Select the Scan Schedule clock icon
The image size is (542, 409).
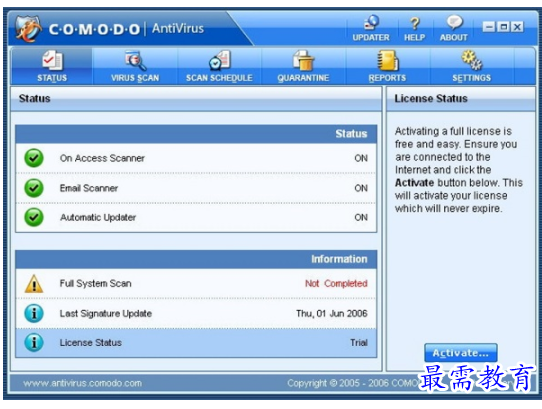point(219,60)
